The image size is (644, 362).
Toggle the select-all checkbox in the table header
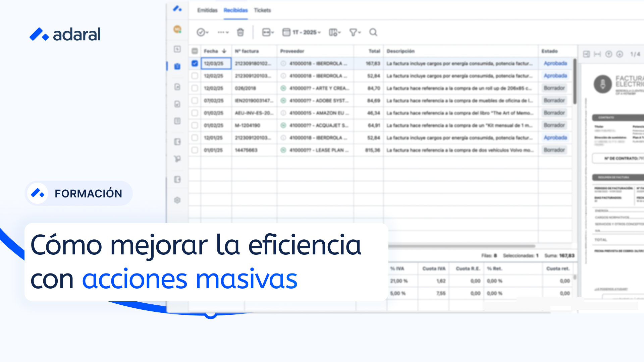(x=195, y=51)
